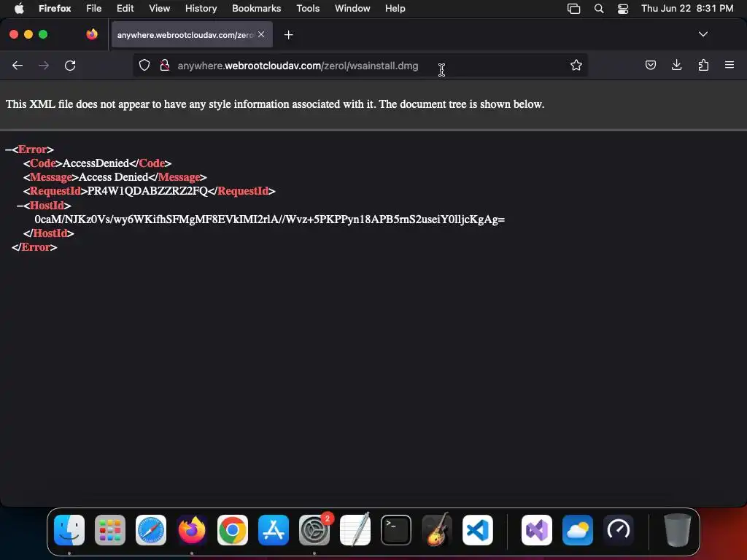Open Terminal from the Dock
The width and height of the screenshot is (747, 560).
pyautogui.click(x=396, y=530)
